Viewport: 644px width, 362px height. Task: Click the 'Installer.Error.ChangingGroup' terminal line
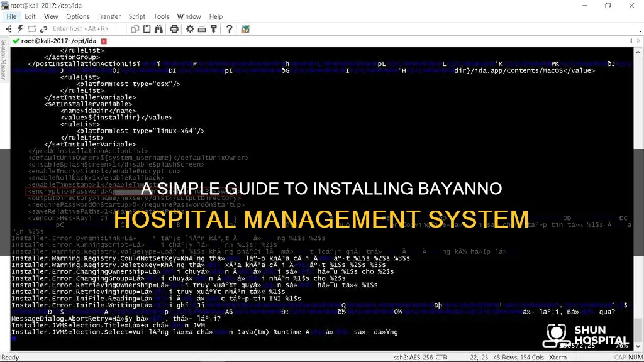tap(178, 278)
